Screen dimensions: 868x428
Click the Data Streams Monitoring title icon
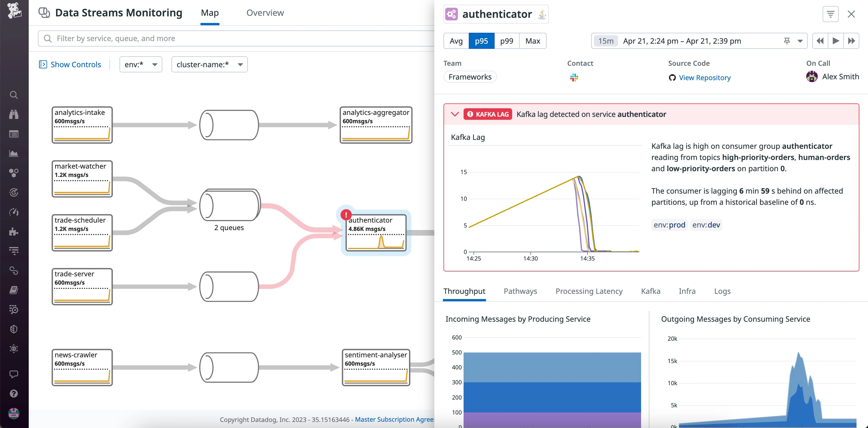pyautogui.click(x=44, y=13)
